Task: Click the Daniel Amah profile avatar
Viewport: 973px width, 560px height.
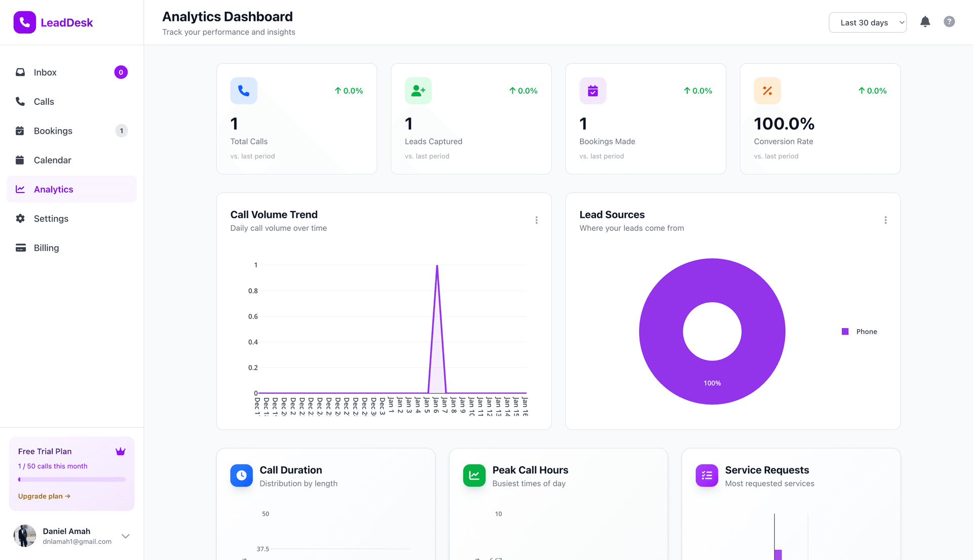Action: coord(24,536)
